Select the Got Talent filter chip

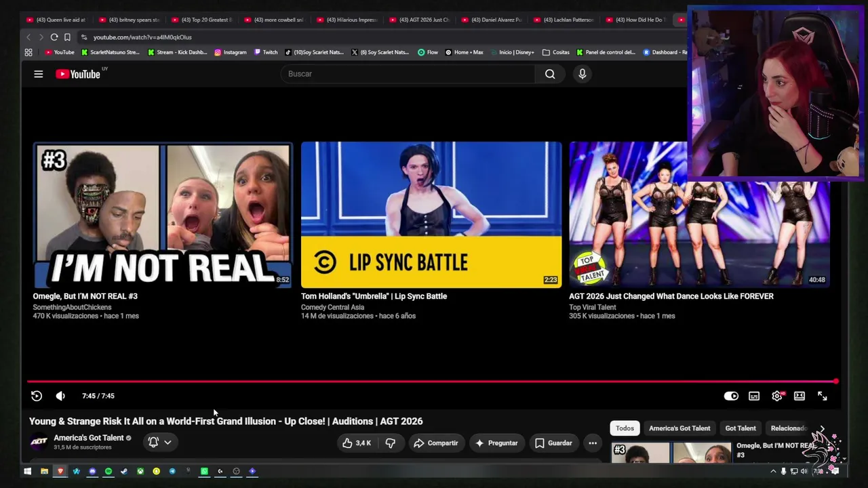[x=741, y=428]
